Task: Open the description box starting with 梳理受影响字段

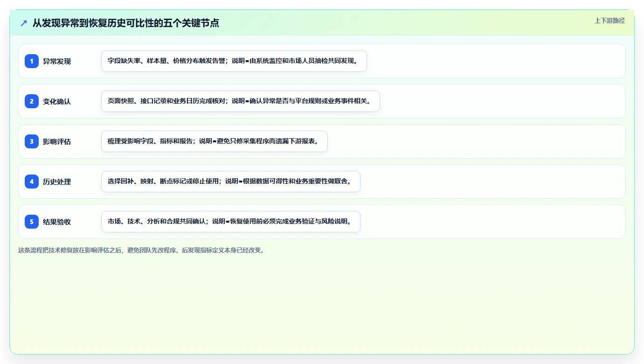Action: (215, 141)
